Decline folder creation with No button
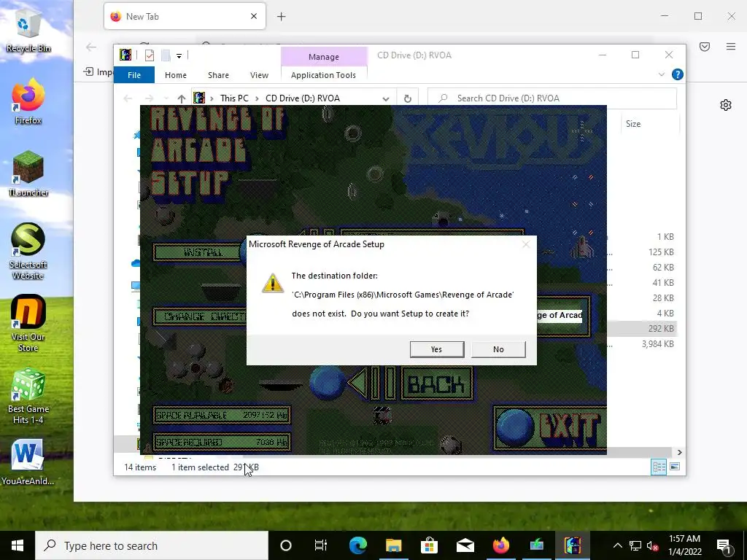 pyautogui.click(x=498, y=349)
